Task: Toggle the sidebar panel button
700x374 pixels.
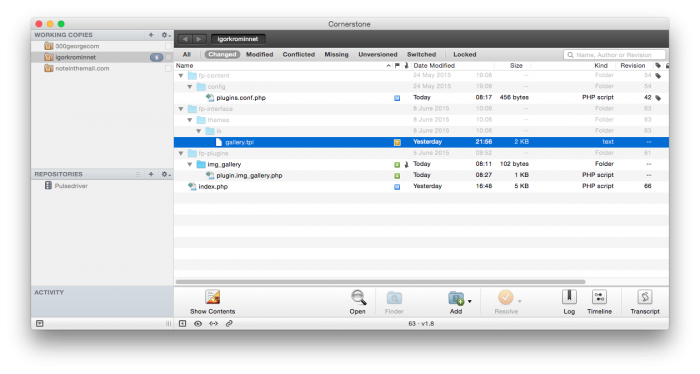Action: [183, 324]
